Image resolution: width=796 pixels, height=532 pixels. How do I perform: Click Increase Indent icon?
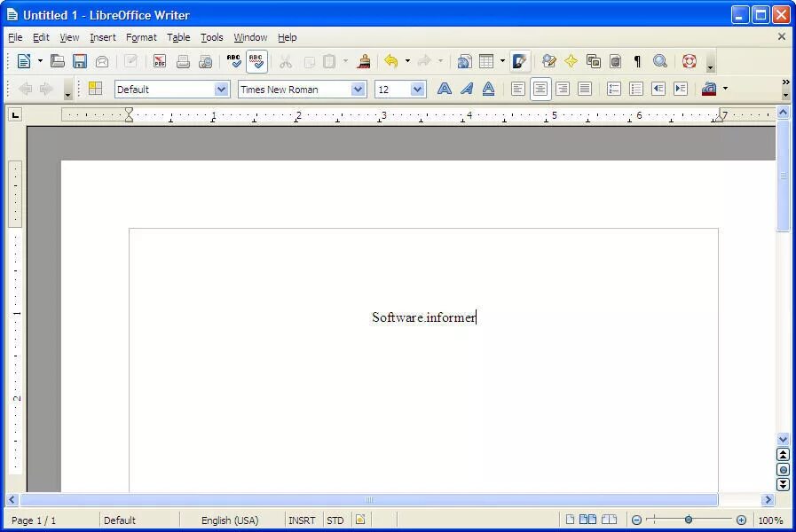681,89
